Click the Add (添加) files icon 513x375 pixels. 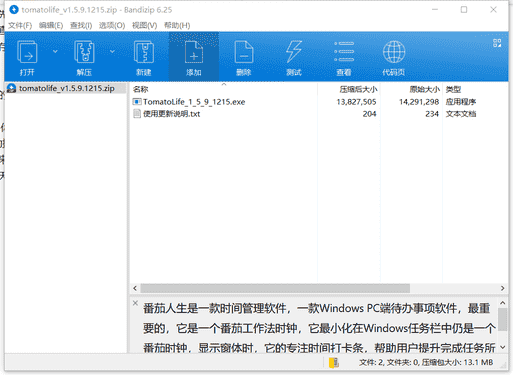point(194,52)
